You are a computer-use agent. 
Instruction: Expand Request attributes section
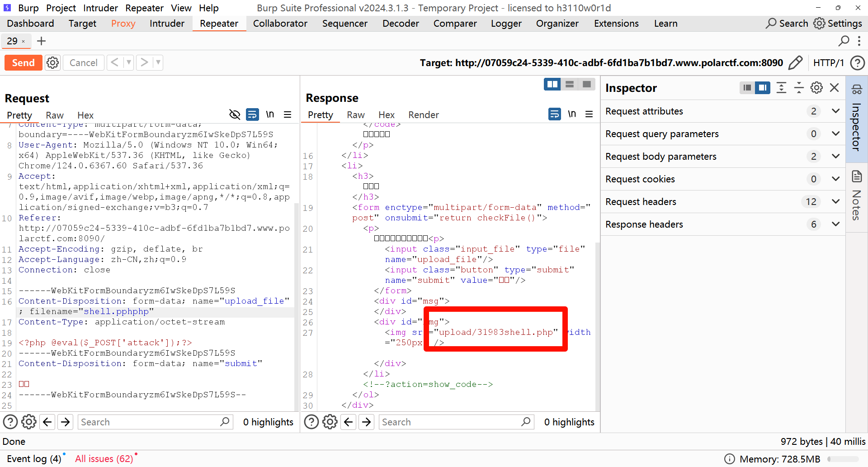(723, 111)
